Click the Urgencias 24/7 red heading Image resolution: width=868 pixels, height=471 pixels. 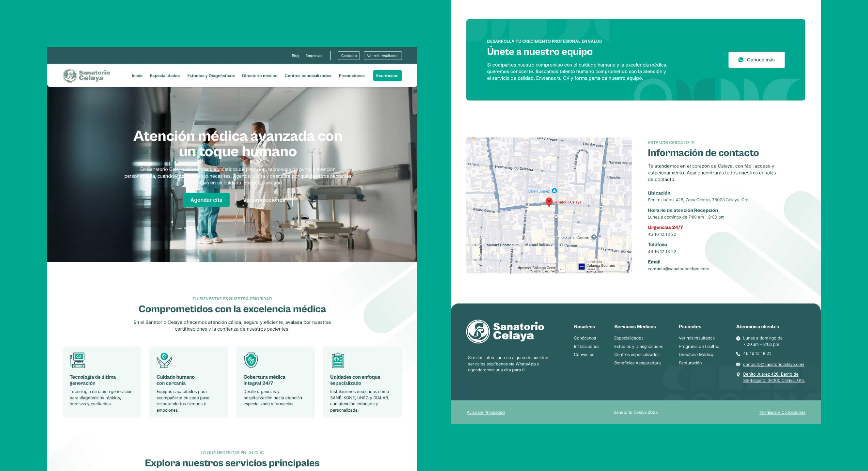tap(665, 227)
